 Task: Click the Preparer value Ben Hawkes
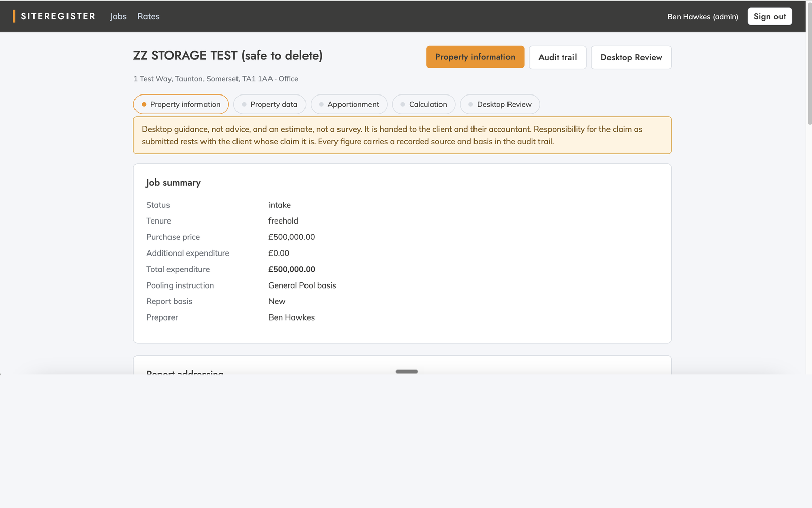[291, 317]
